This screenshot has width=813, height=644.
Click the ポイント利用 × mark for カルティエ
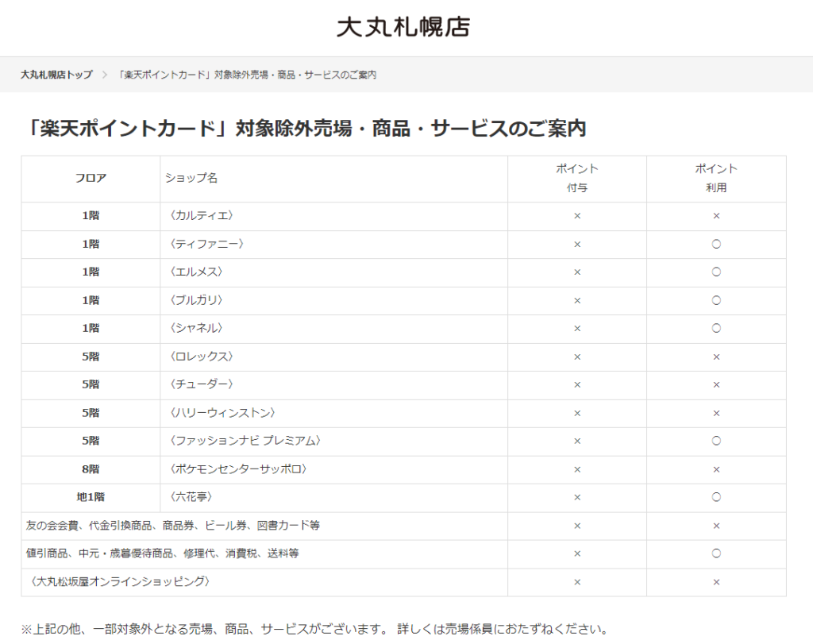(x=716, y=216)
